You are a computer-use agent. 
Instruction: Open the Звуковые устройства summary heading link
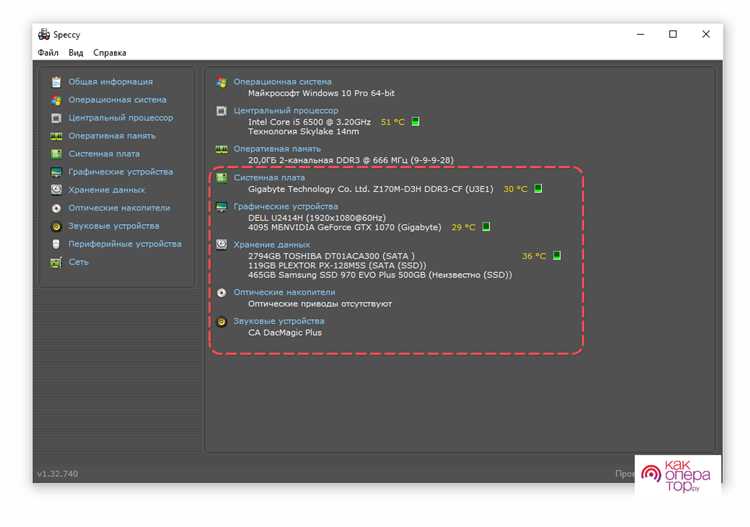pyautogui.click(x=278, y=321)
